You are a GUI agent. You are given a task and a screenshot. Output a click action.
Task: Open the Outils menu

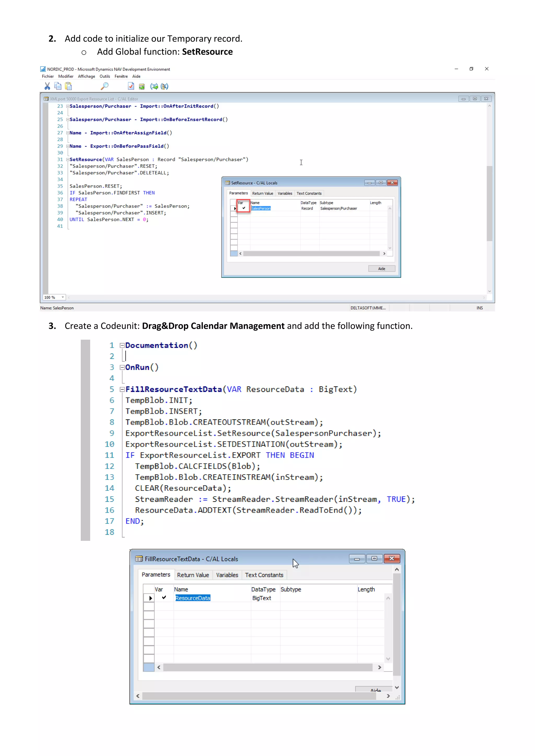(105, 76)
